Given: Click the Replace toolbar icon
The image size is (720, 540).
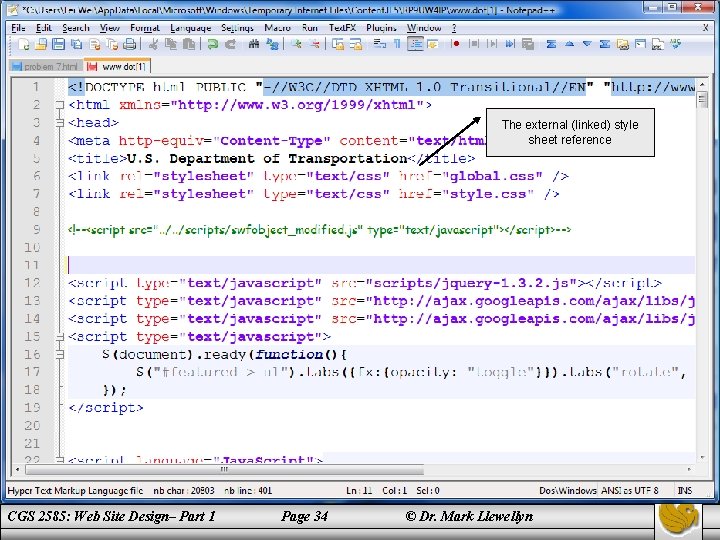Looking at the screenshot, I should [272, 45].
